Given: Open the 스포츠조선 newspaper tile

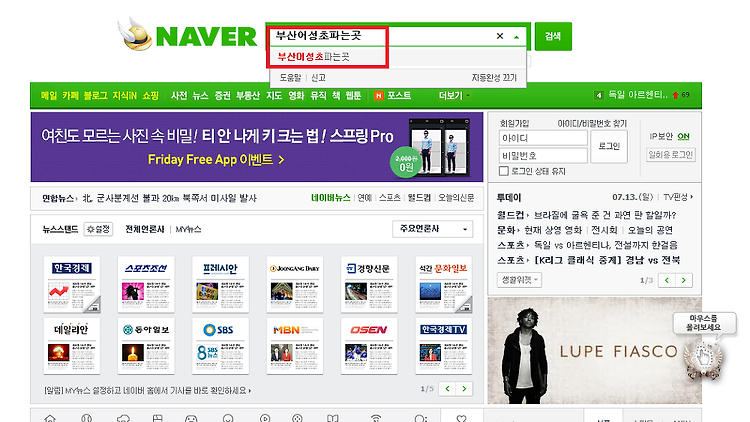Looking at the screenshot, I should click(146, 285).
